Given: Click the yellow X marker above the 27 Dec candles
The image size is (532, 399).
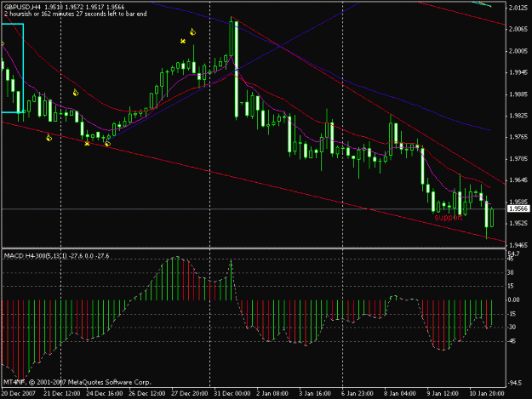Looking at the screenshot, I should click(183, 42).
